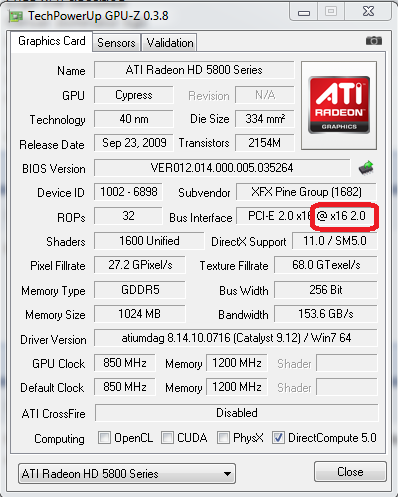Open the Validation tab

pyautogui.click(x=169, y=43)
